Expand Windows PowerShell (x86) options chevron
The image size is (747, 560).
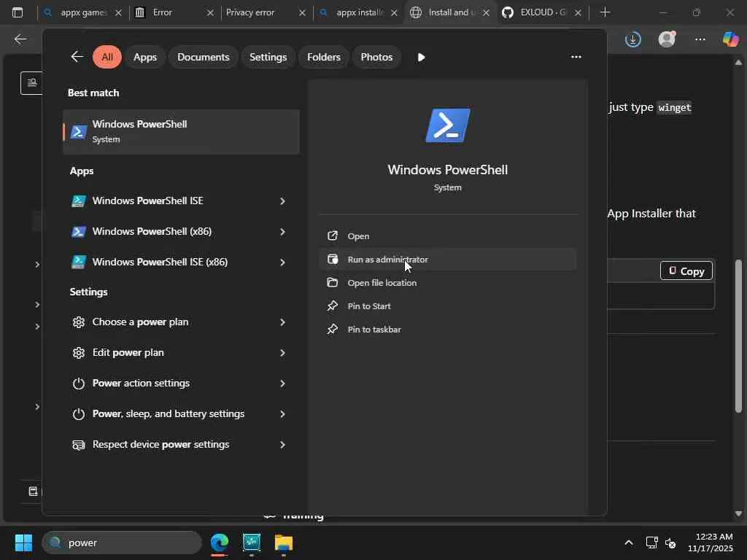pyautogui.click(x=282, y=231)
